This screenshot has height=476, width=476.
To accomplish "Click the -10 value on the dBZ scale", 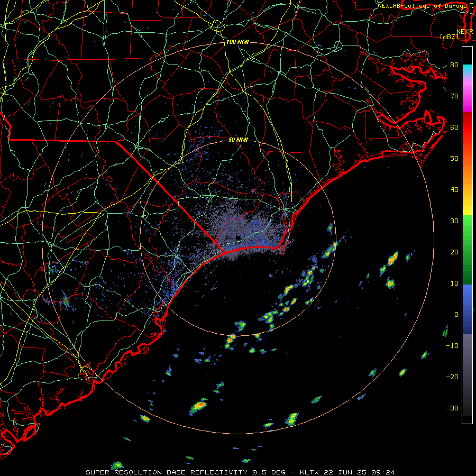I will 452,346.
